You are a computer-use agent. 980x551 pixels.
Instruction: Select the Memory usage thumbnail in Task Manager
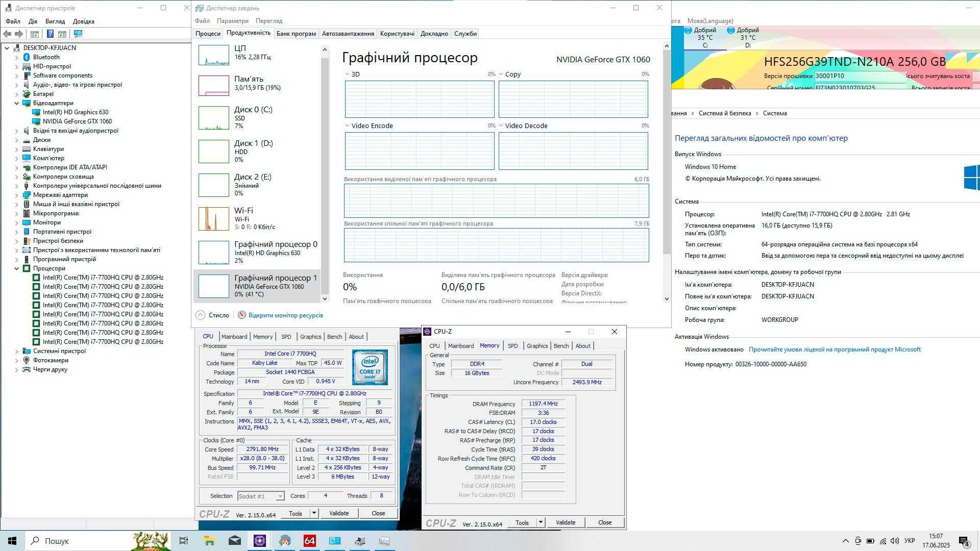click(213, 86)
